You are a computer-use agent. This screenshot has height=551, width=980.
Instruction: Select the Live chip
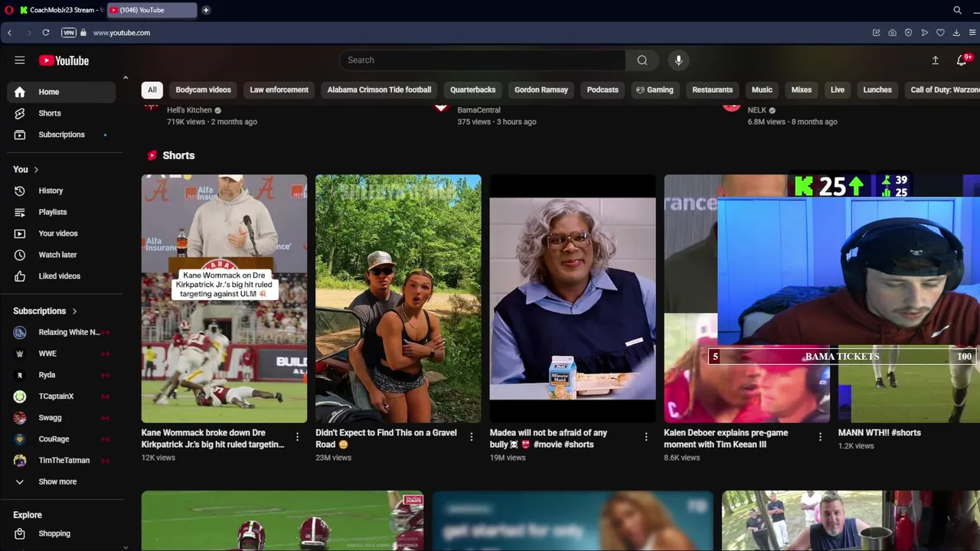click(838, 90)
